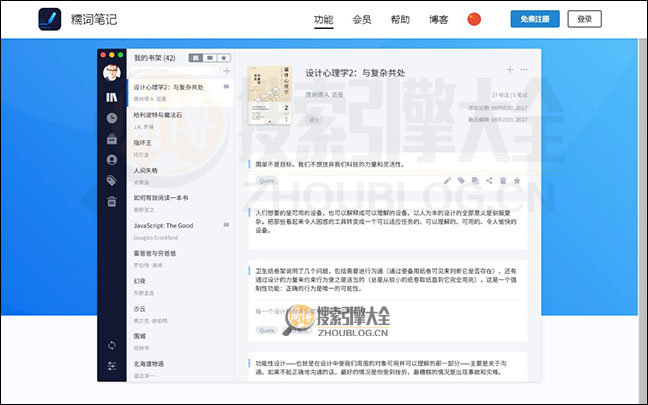Select 北海道物语 in the book list
Viewport: 648px width, 405px height.
pyautogui.click(x=181, y=369)
